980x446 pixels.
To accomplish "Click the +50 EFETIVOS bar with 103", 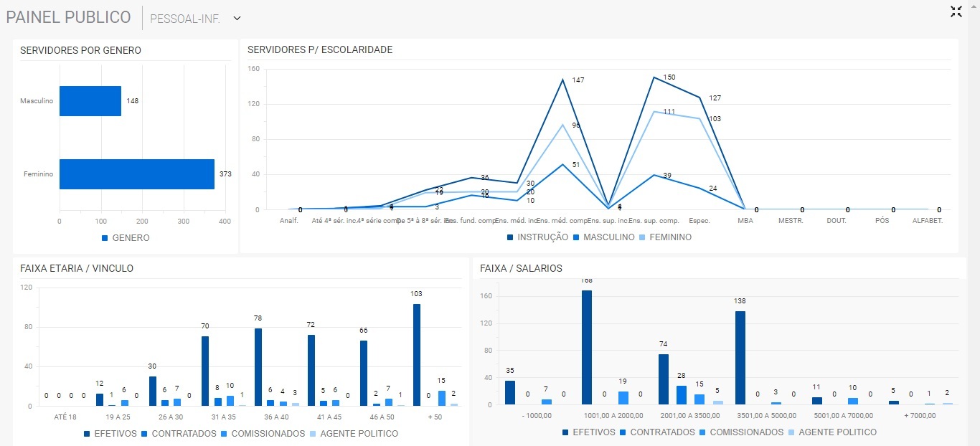I will pos(417,355).
